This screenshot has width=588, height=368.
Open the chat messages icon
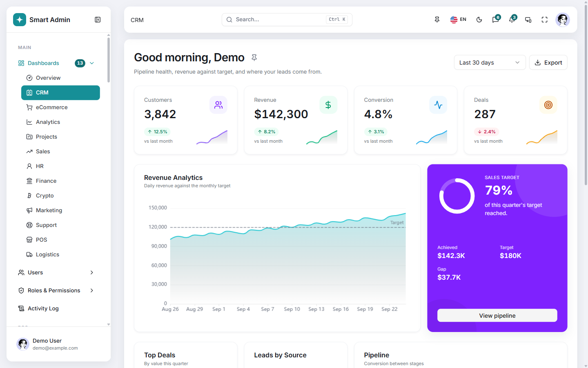click(496, 20)
